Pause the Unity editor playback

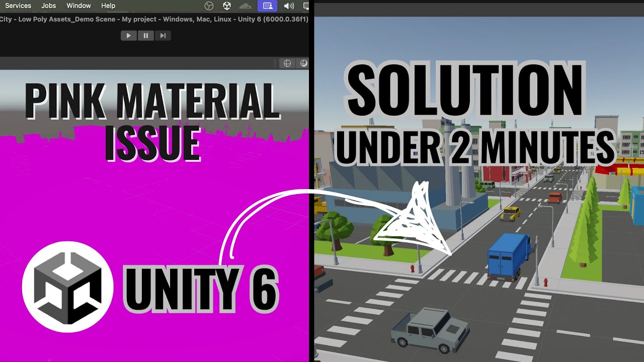(x=146, y=36)
